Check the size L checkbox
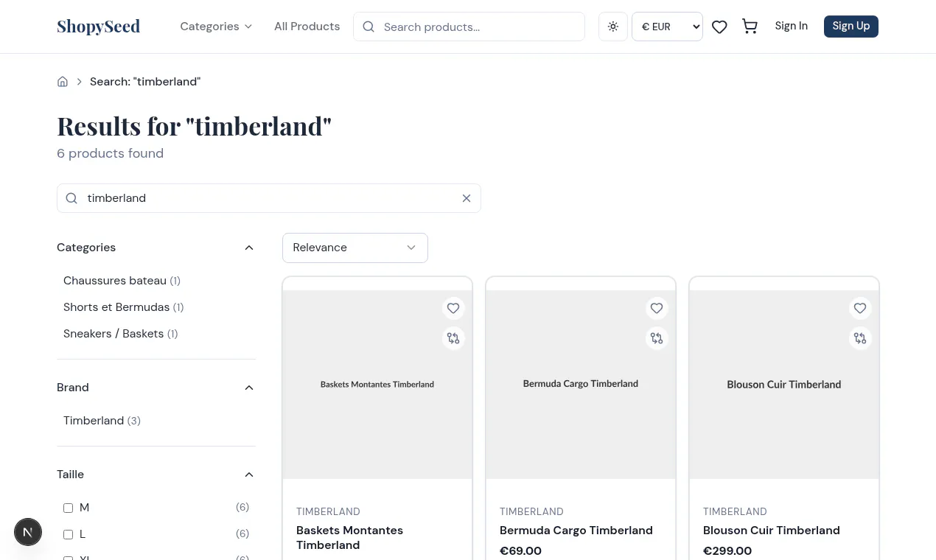 pyautogui.click(x=68, y=534)
